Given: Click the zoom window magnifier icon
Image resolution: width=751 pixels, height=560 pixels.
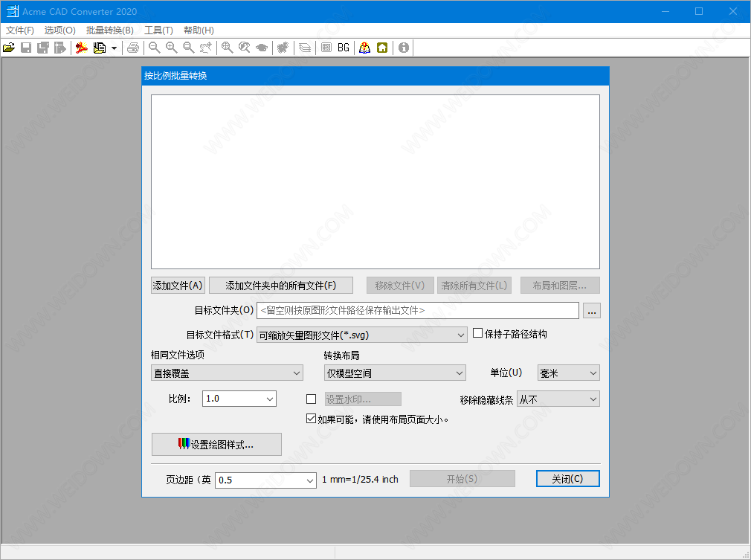Looking at the screenshot, I should pyautogui.click(x=189, y=48).
